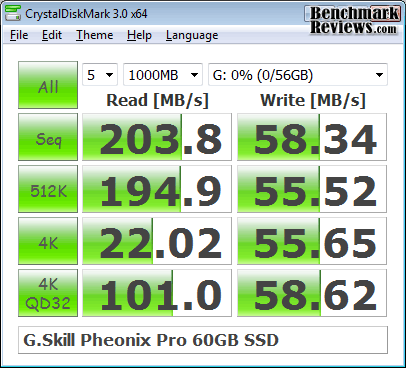Select the 4K read result 22.02
406x368 pixels.
click(x=157, y=241)
